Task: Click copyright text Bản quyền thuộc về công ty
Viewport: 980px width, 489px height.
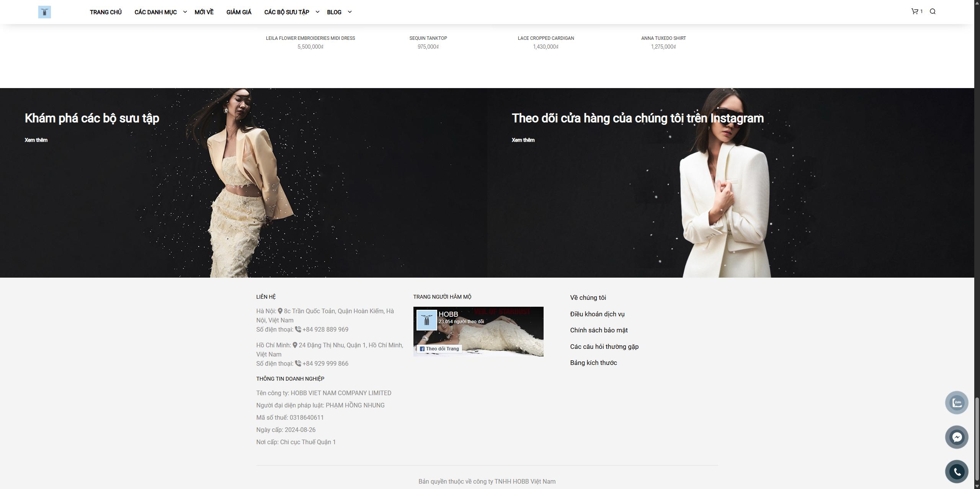Action: coord(487,481)
